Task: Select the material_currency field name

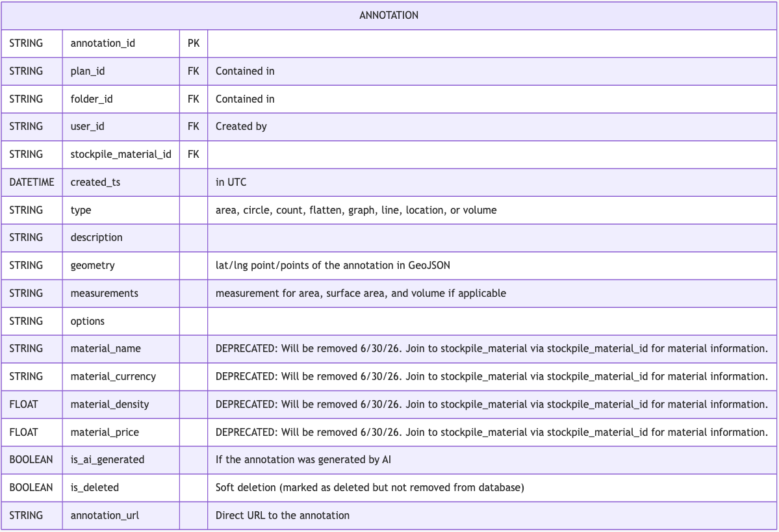Action: (113, 376)
